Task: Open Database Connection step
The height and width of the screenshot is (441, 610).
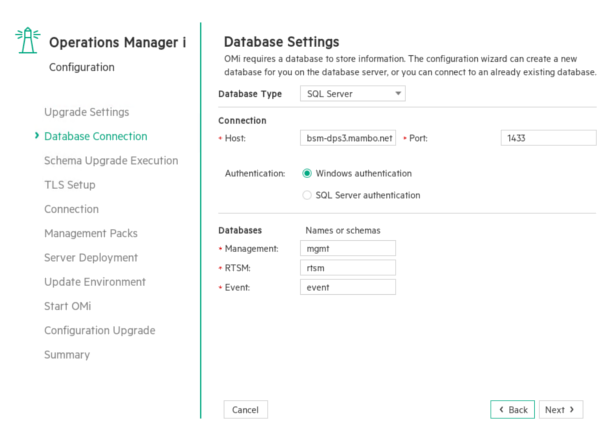Action: [x=96, y=136]
